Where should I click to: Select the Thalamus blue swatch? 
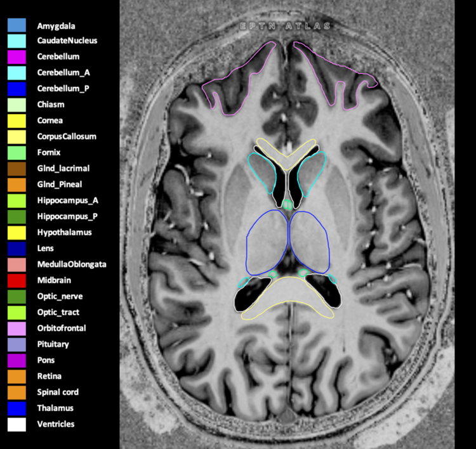(17, 408)
